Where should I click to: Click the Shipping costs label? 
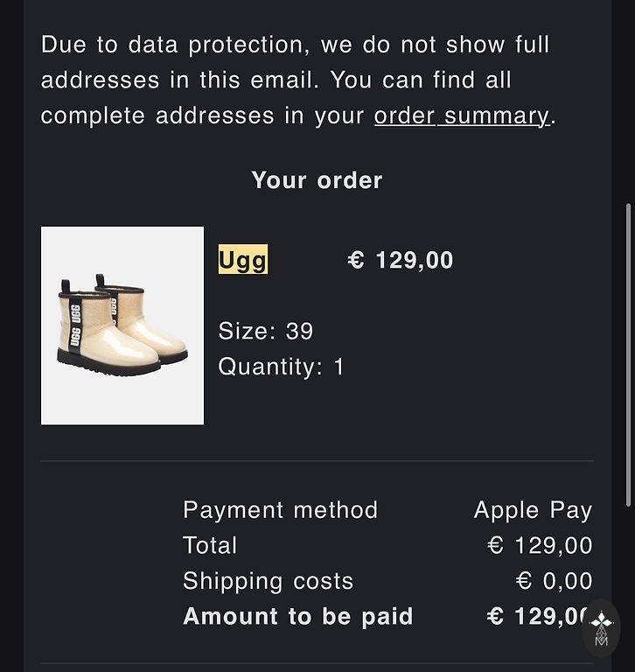[268, 581]
